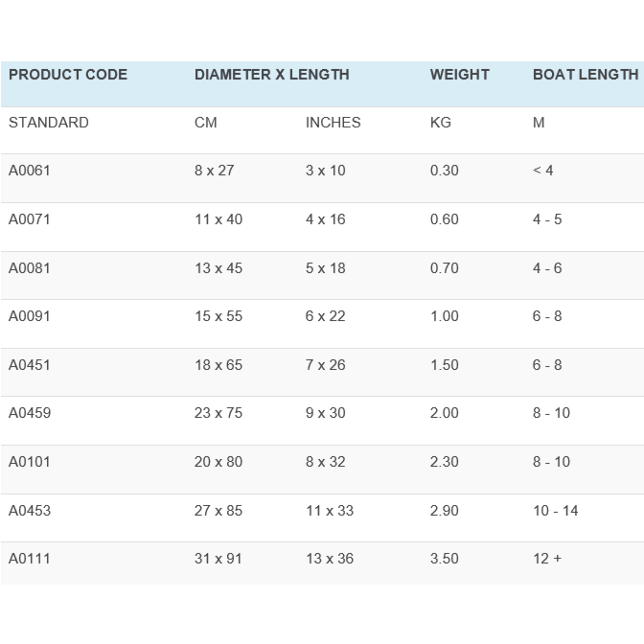Click the INCHES subheader label
The height and width of the screenshot is (644, 644).
pos(333,123)
